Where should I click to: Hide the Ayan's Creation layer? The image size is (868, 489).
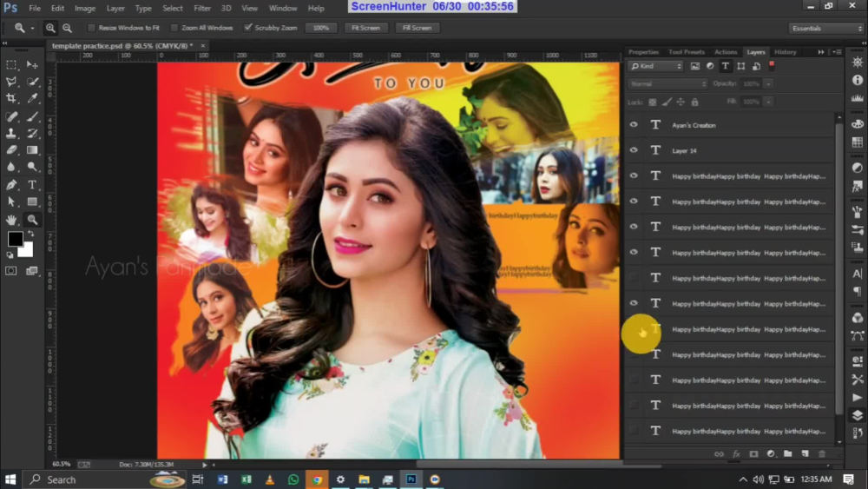click(634, 125)
